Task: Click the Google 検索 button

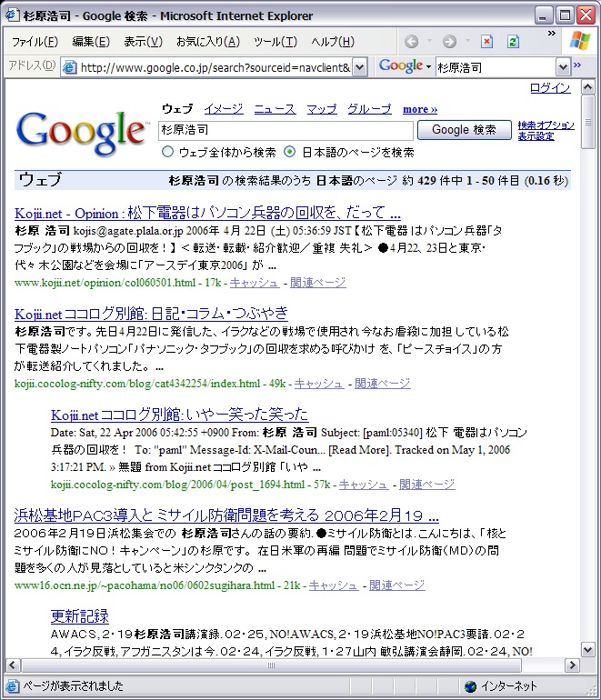Action: pos(465,130)
